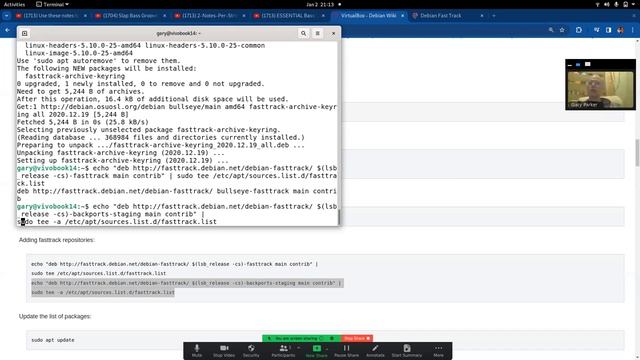
Task: Open the tab search dropdown in the browser
Action: tap(7, 16)
